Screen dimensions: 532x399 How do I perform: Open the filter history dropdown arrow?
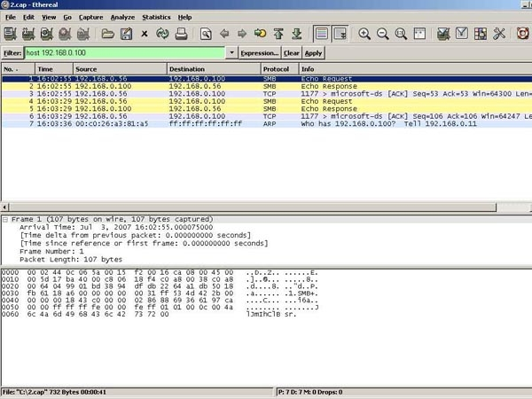[x=232, y=53]
